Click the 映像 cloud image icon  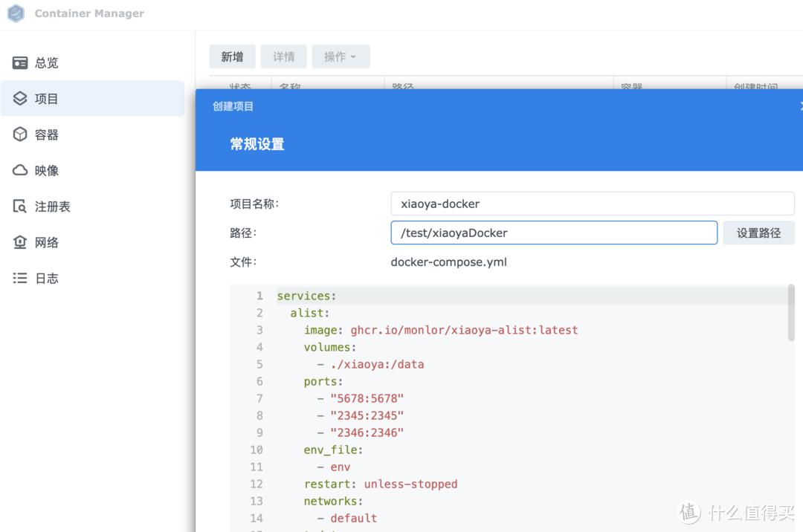click(x=20, y=171)
